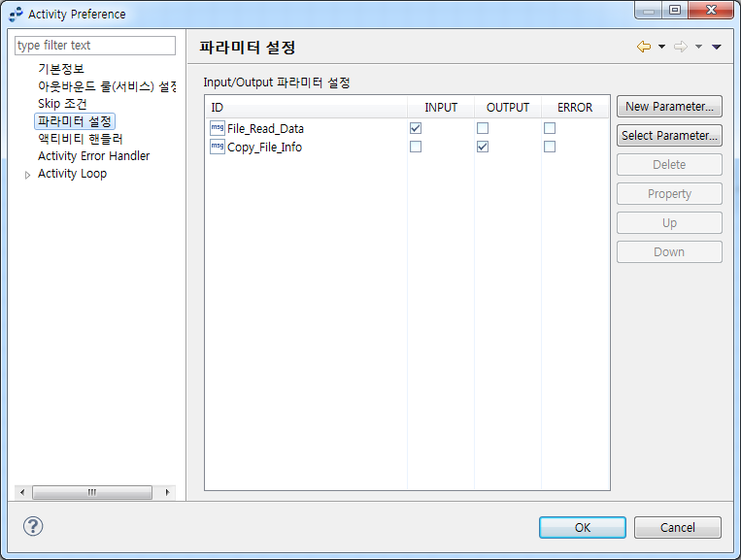741x560 pixels.
Task: Click the INPUT column header
Action: click(441, 107)
